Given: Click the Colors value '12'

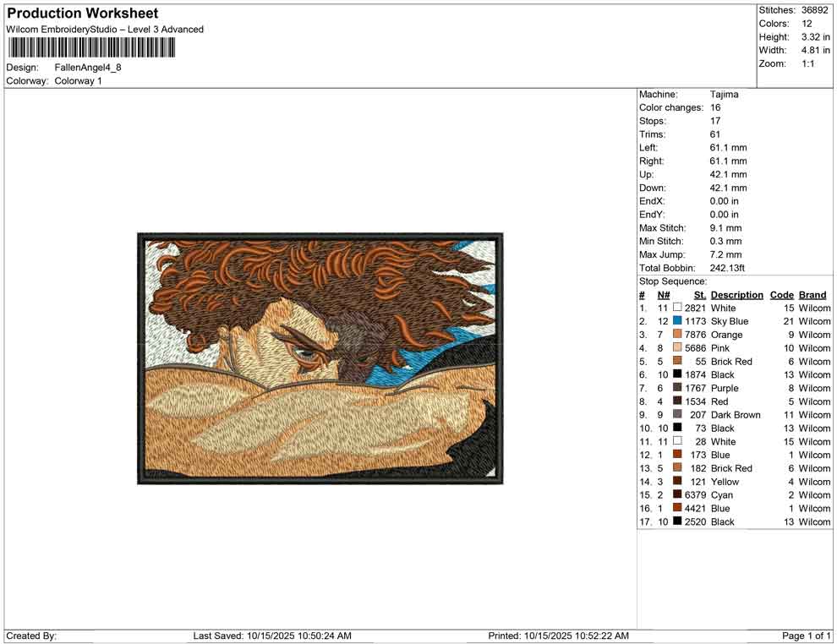Looking at the screenshot, I should pos(807,24).
